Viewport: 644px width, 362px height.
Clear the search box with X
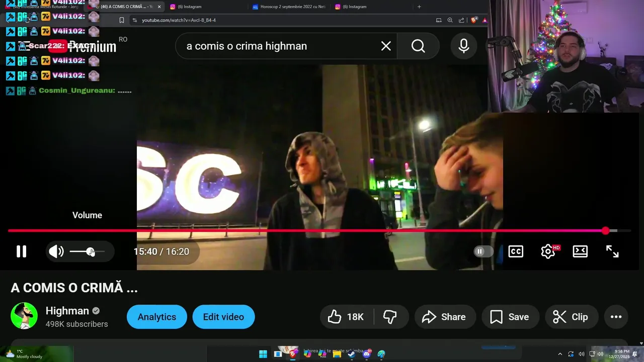(x=386, y=46)
